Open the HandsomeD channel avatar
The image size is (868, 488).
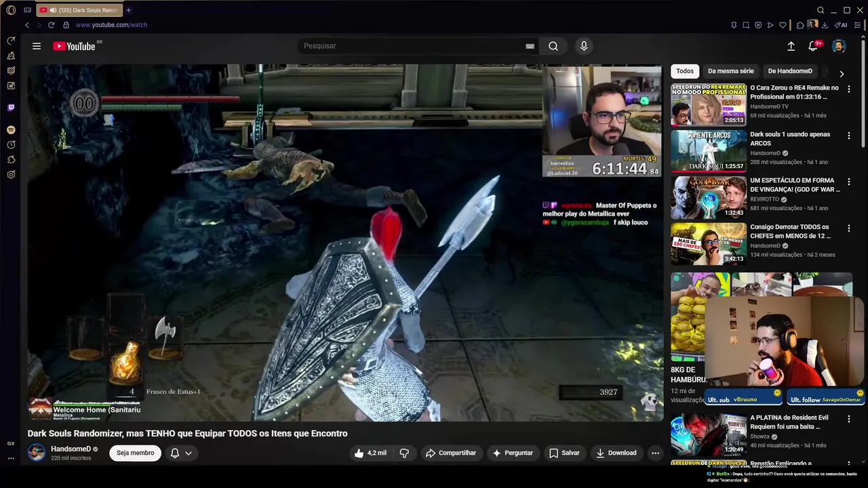(37, 453)
